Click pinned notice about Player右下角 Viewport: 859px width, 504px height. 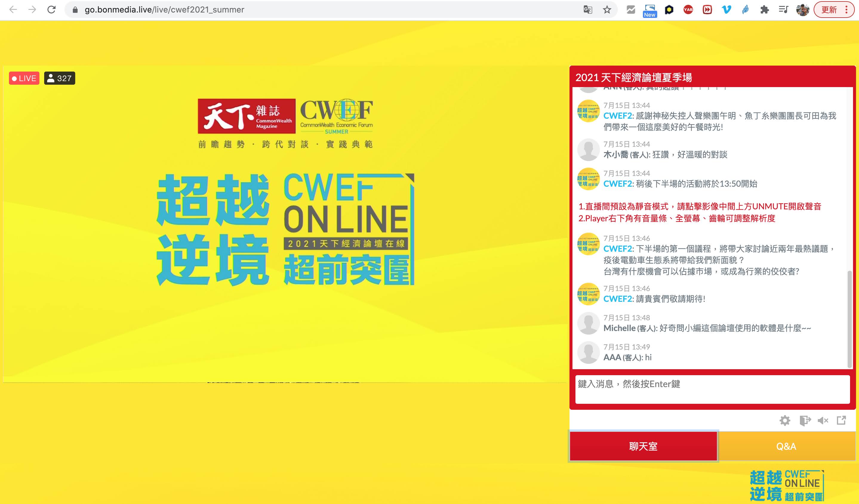click(677, 218)
